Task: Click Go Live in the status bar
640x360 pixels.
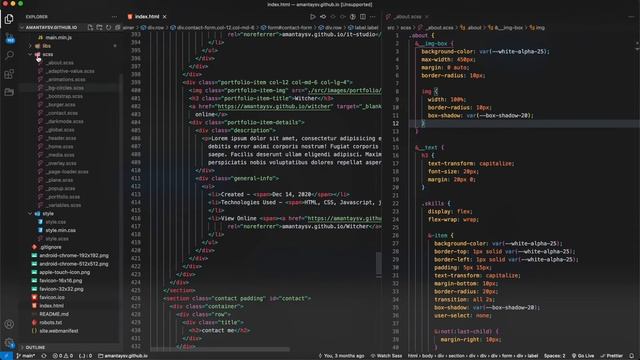Action: [x=583, y=356]
